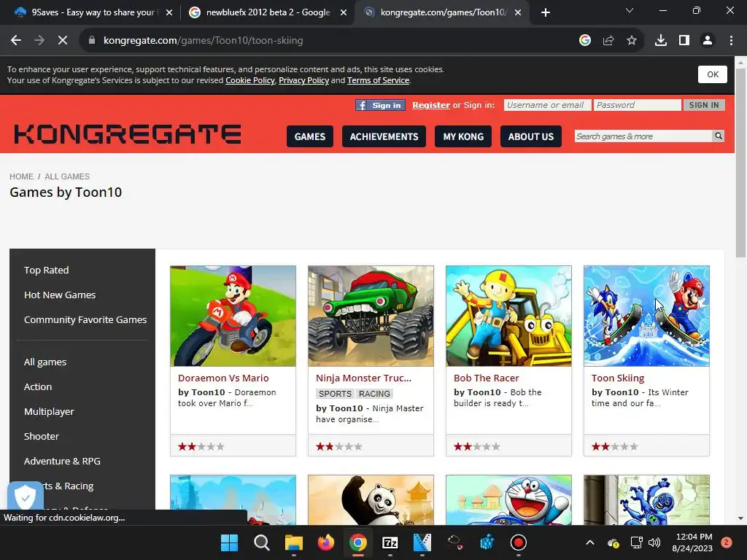The height and width of the screenshot is (560, 747).
Task: Open Bob The Racer game title
Action: (487, 378)
